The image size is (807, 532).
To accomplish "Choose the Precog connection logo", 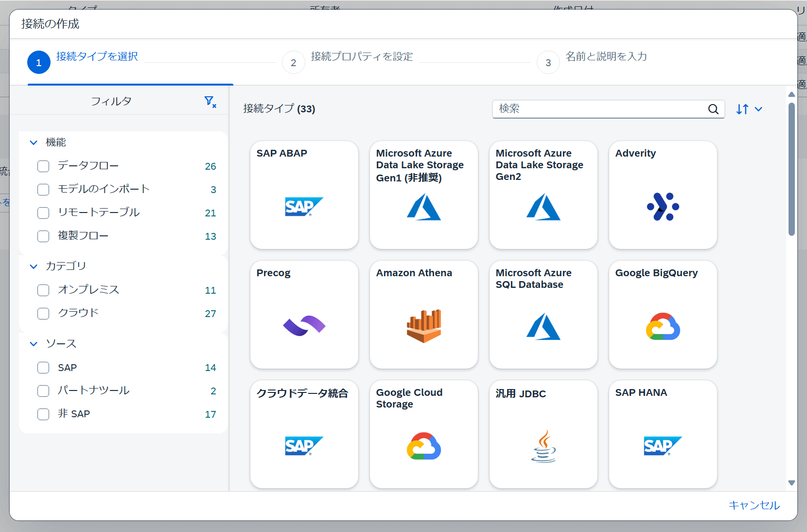I will coord(304,325).
